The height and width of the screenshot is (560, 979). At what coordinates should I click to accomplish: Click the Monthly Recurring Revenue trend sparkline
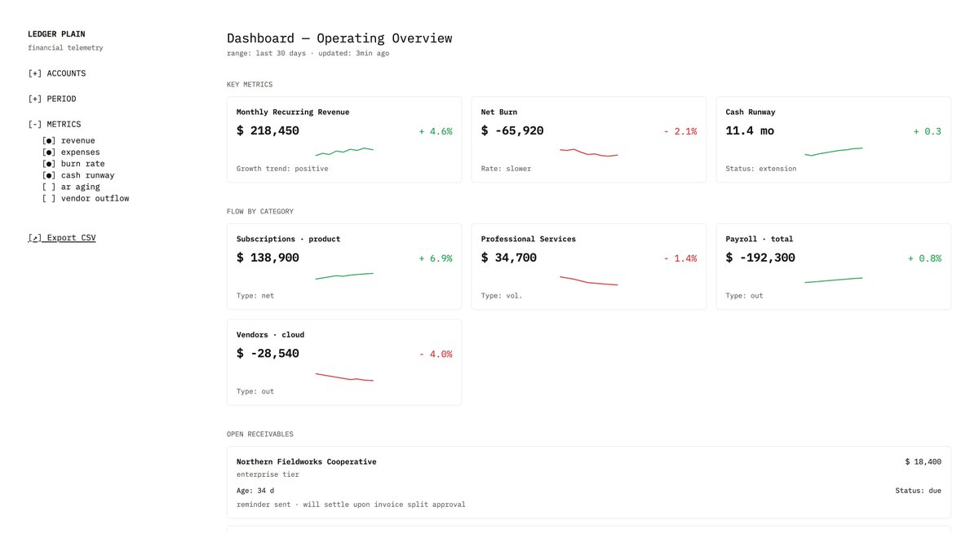pos(345,152)
